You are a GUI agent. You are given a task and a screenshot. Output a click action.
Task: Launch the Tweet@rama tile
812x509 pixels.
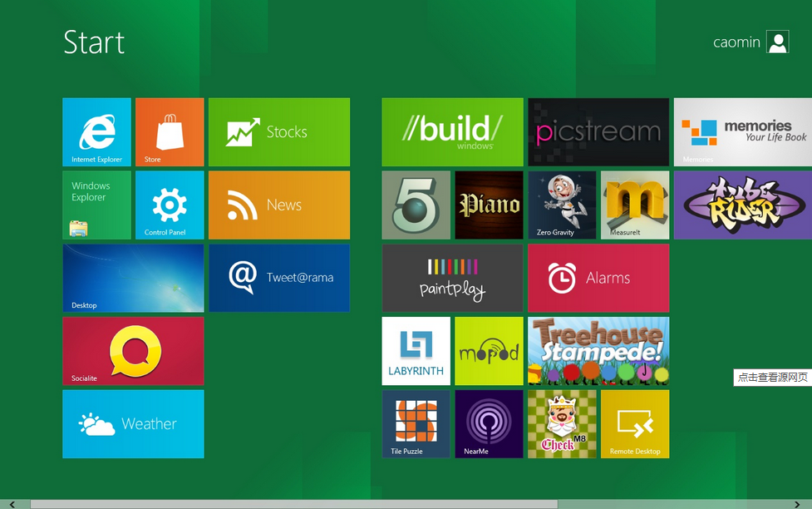(x=279, y=279)
